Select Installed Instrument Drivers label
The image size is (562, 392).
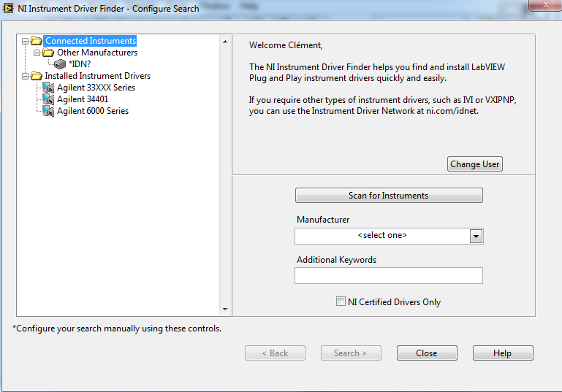click(97, 76)
